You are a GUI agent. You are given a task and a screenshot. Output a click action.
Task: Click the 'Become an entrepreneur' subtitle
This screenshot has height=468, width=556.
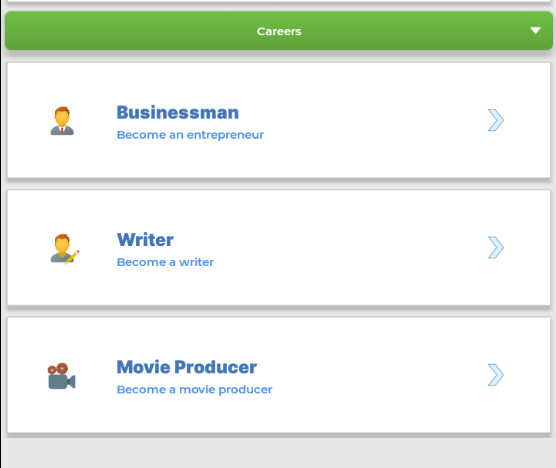tap(190, 135)
